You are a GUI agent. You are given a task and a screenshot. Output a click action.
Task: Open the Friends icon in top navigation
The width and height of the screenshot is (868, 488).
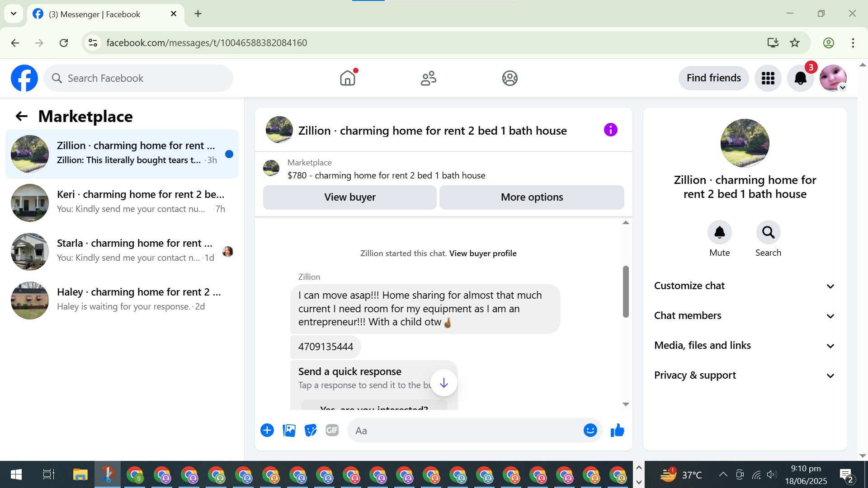[429, 78]
